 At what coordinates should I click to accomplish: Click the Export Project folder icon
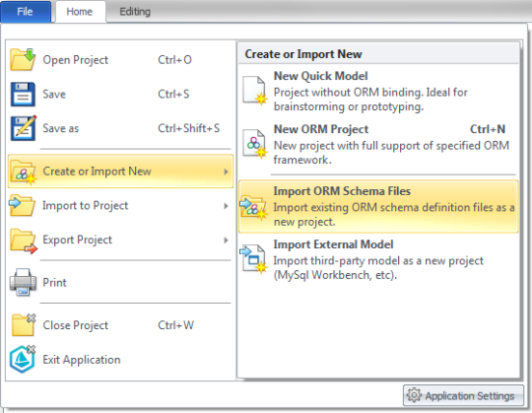[23, 241]
